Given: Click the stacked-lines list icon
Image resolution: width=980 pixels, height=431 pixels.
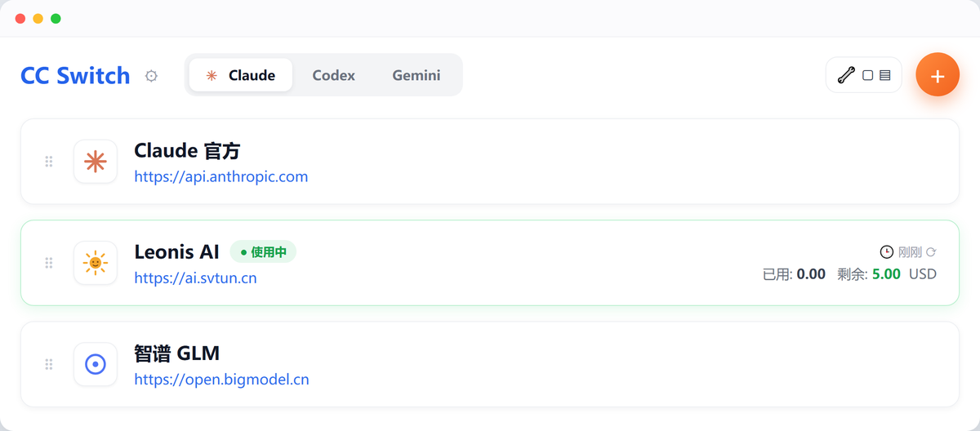Looking at the screenshot, I should pyautogui.click(x=884, y=75).
